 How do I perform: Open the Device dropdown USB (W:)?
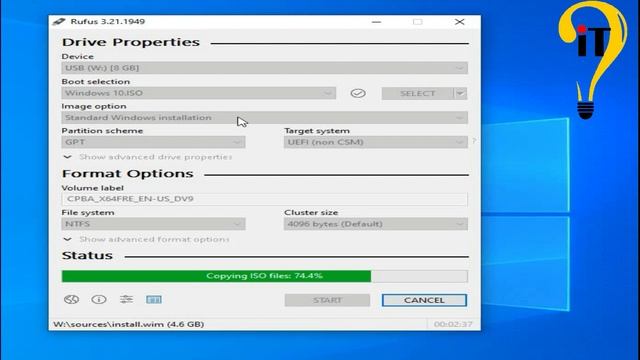264,68
